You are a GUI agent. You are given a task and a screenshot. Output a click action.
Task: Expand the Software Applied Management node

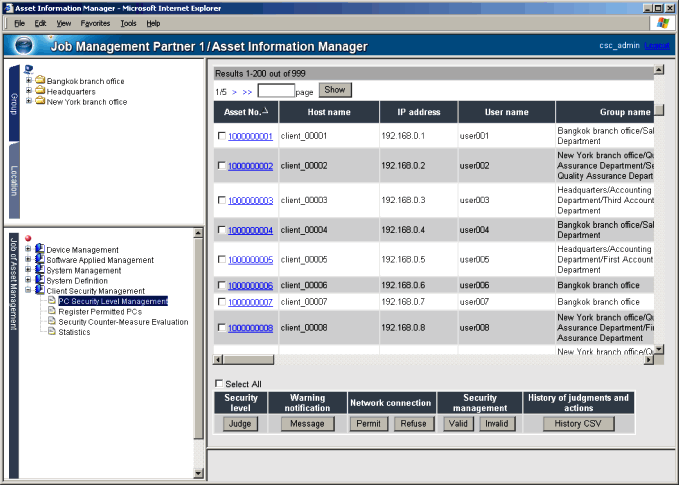[x=28, y=260]
